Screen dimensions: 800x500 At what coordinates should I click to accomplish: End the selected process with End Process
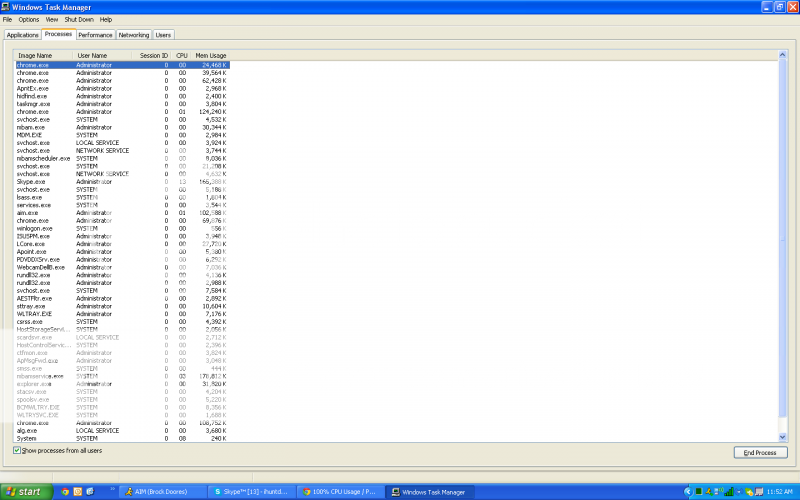760,453
